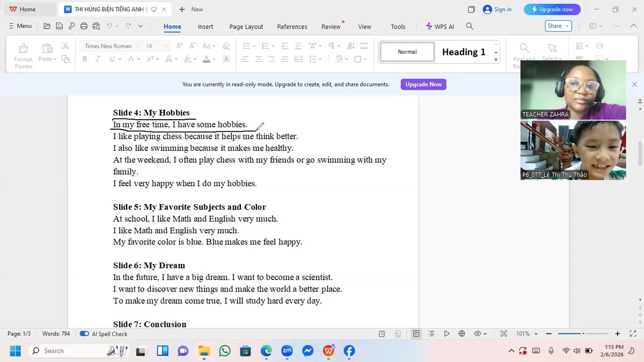The height and width of the screenshot is (362, 644).
Task: Switch to the View tab
Action: pyautogui.click(x=364, y=27)
